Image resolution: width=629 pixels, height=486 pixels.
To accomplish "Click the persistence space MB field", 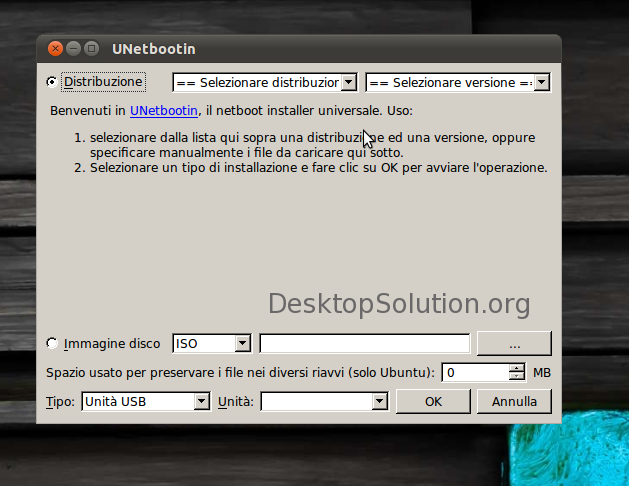I will pyautogui.click(x=475, y=373).
